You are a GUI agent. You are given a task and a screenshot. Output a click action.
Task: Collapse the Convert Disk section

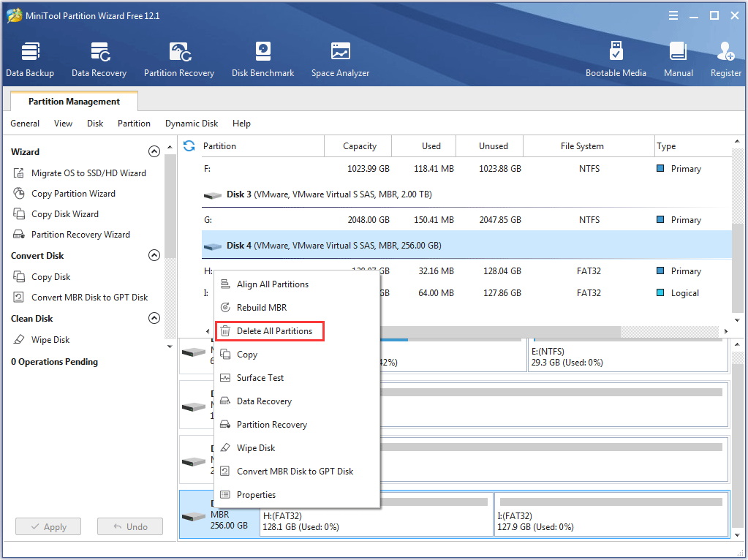(154, 255)
